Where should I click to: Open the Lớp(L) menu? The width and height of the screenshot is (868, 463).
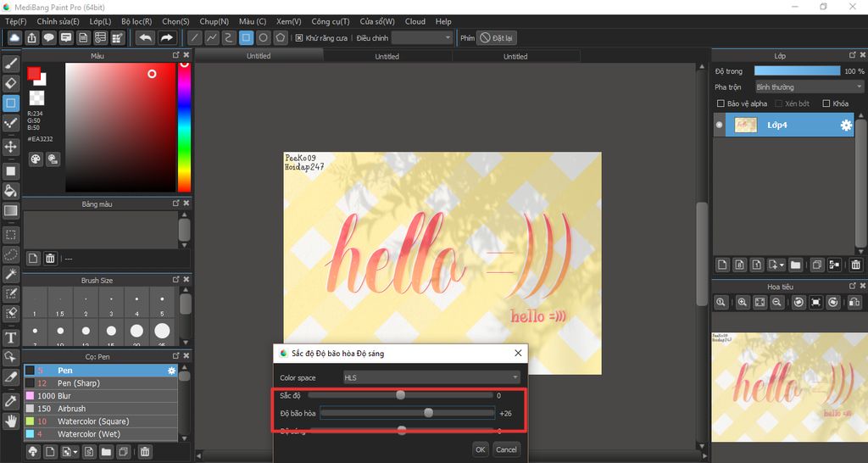pos(100,21)
